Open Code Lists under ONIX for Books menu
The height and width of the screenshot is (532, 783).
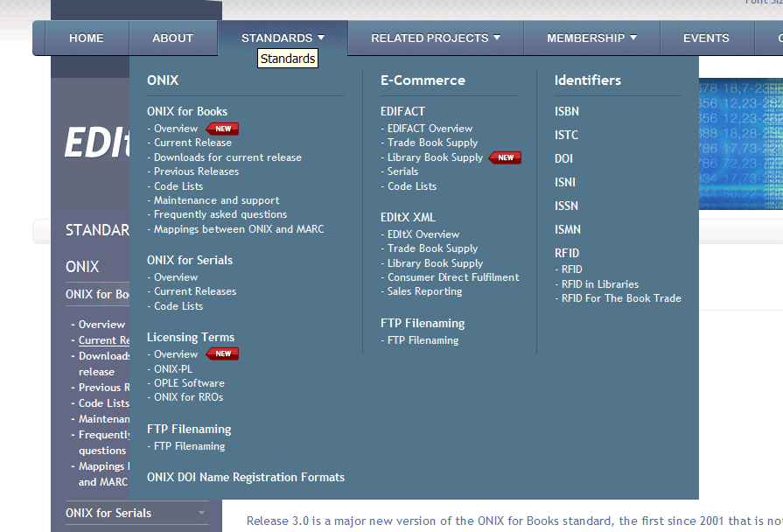178,186
